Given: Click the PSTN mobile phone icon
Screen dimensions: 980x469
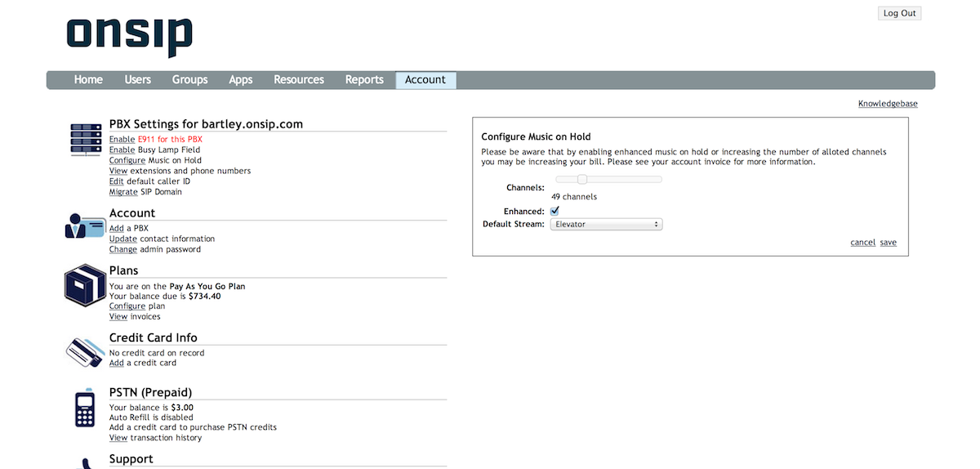Looking at the screenshot, I should 85,409.
